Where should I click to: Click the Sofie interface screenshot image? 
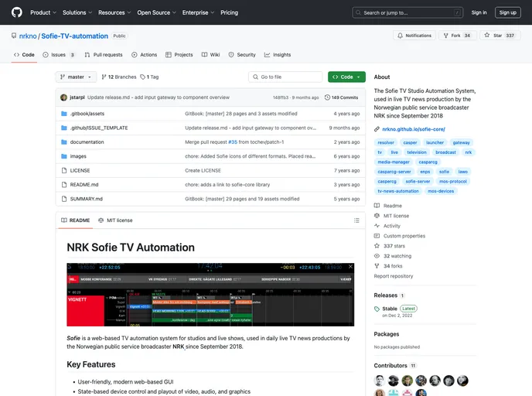[210, 295]
